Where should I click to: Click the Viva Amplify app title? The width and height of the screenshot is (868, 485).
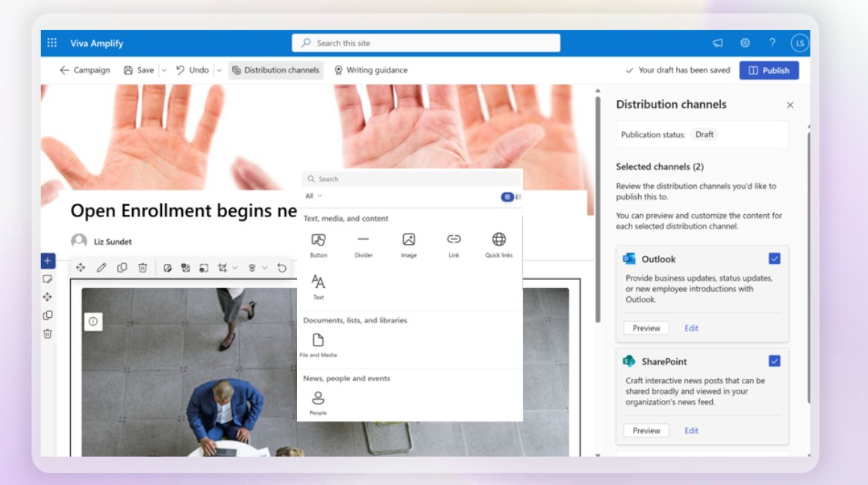[x=96, y=43]
